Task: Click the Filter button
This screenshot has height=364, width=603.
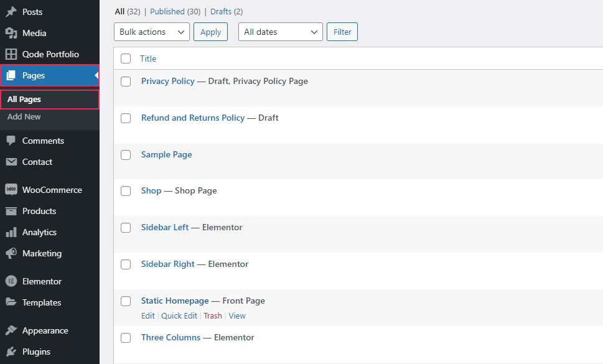Action: point(342,32)
